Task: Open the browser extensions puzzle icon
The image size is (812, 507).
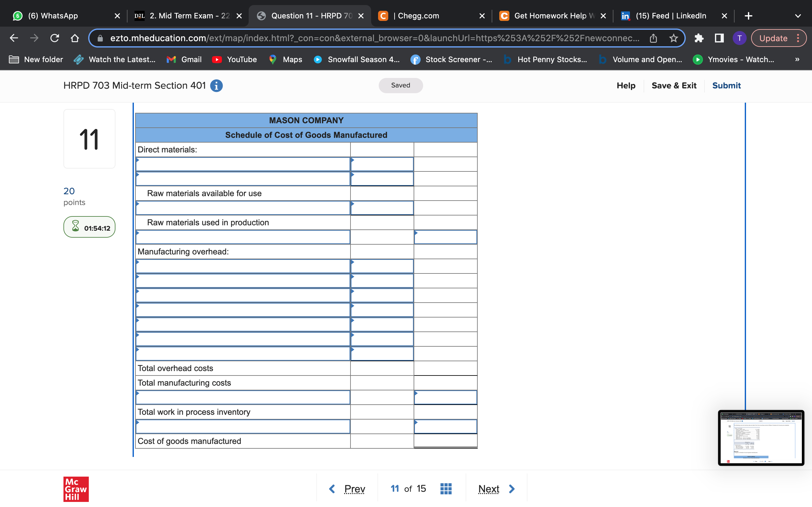Action: click(699, 38)
